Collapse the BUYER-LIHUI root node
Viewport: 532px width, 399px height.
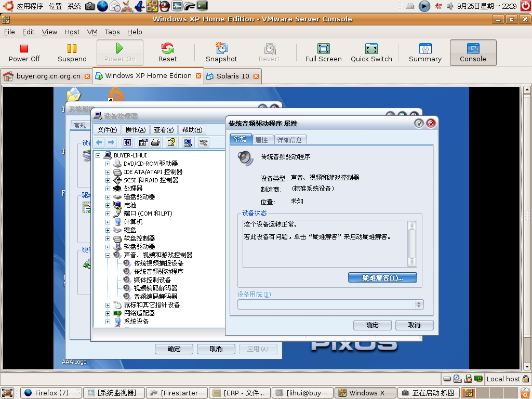(x=98, y=155)
